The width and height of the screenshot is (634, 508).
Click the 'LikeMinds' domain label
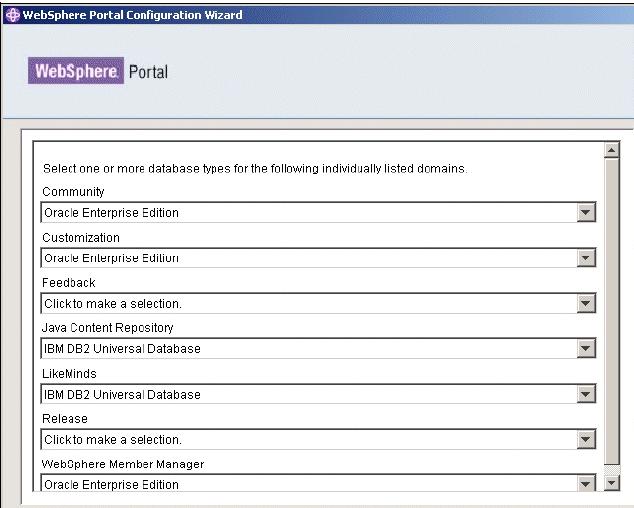tap(69, 373)
